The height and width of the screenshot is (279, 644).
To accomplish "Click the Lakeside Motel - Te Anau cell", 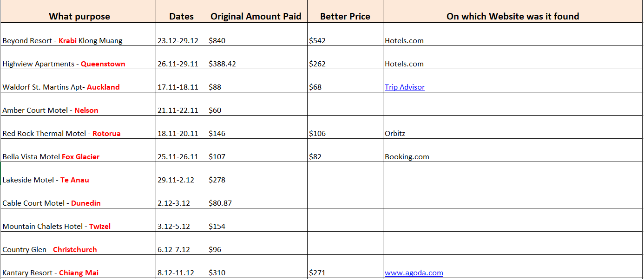I will coord(78,174).
